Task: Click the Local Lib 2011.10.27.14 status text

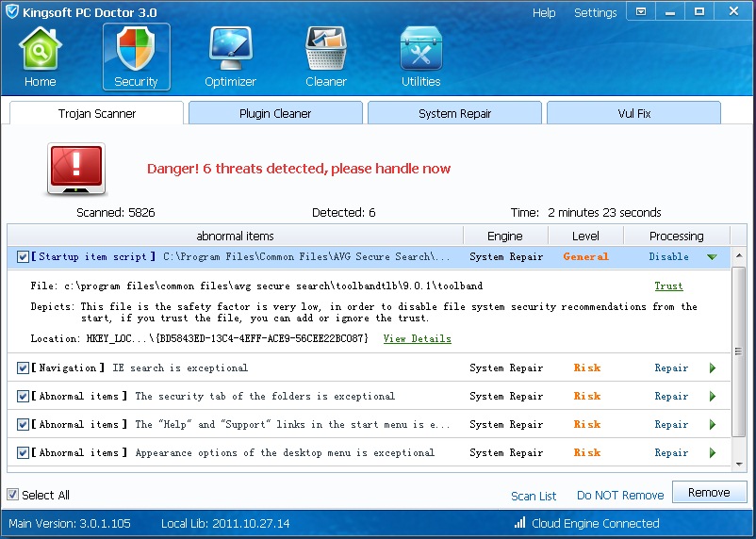Action: 225,523
